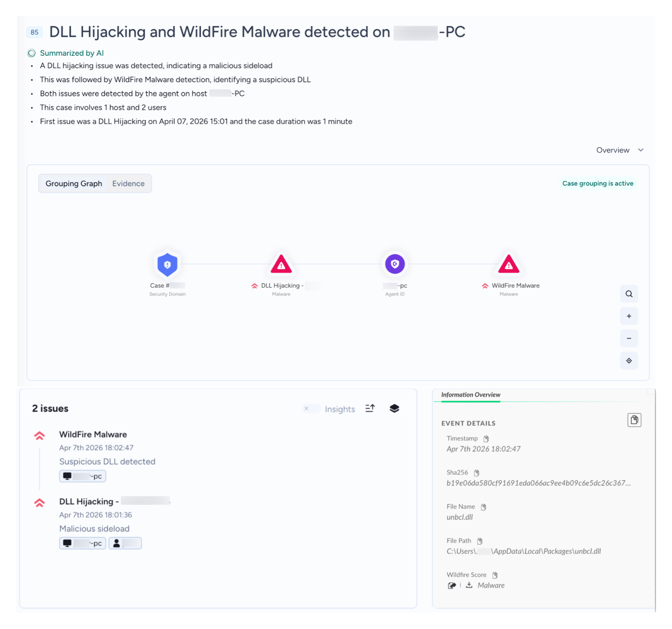Click the unbcl.dll file name value

460,517
